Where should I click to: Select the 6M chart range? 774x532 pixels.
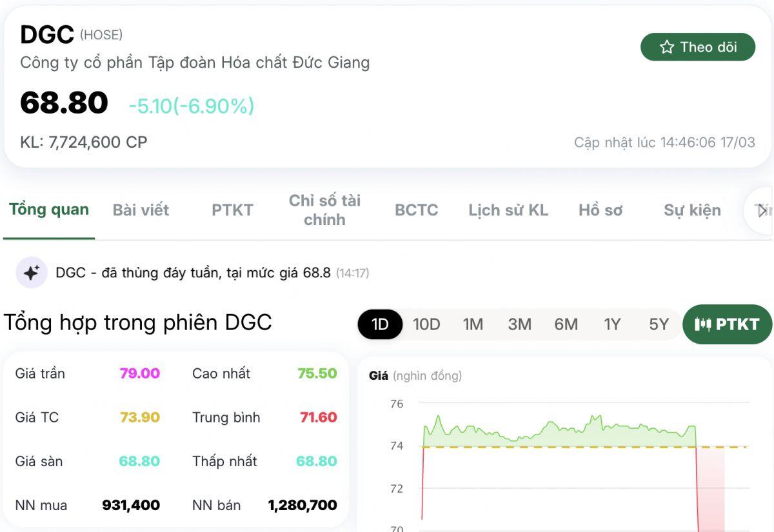pos(566,324)
